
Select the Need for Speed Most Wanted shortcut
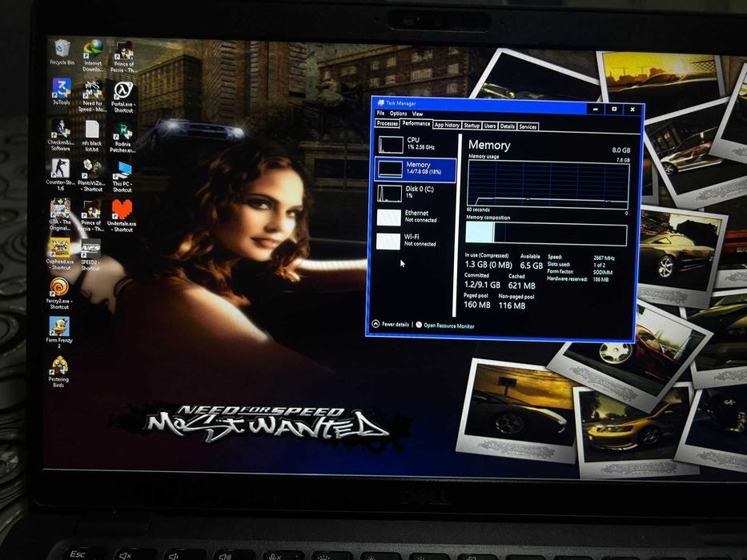pos(92,96)
